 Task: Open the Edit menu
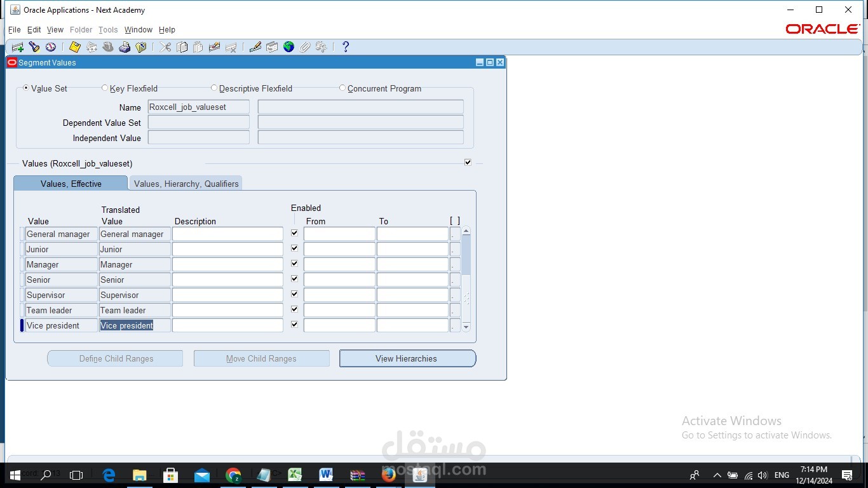tap(34, 30)
